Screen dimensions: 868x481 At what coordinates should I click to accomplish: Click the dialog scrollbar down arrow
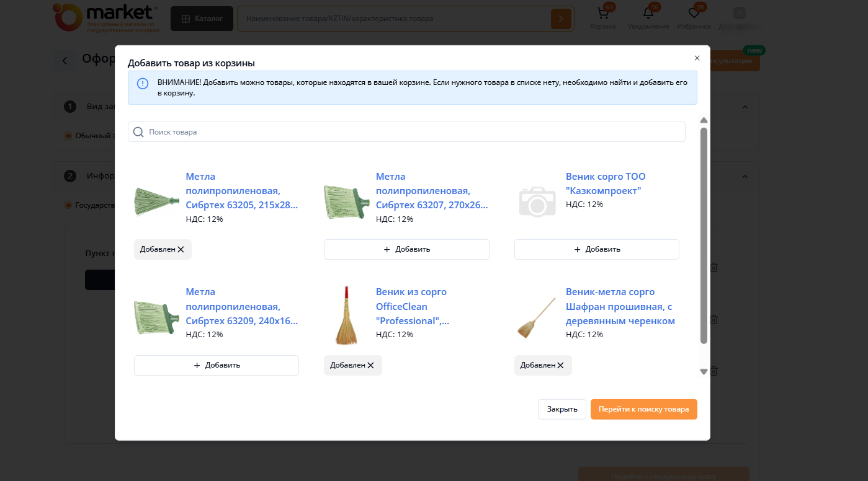coord(704,372)
